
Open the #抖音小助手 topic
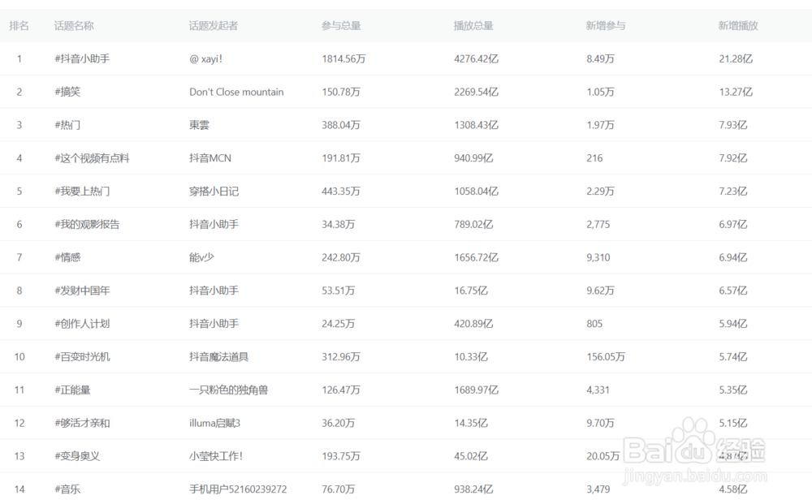(82, 59)
